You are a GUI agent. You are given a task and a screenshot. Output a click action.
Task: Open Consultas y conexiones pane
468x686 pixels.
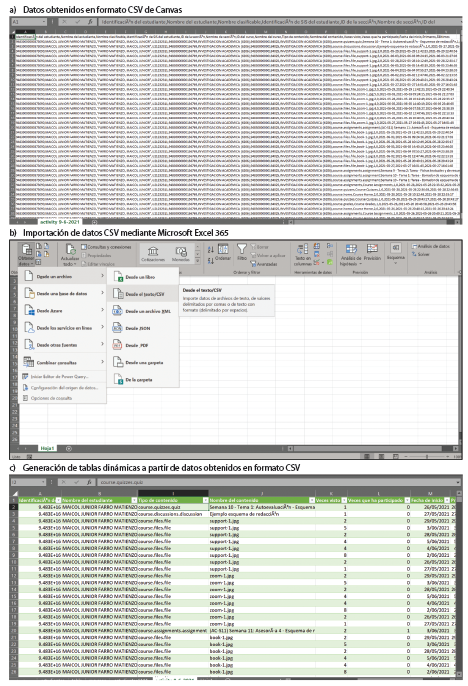click(x=106, y=247)
